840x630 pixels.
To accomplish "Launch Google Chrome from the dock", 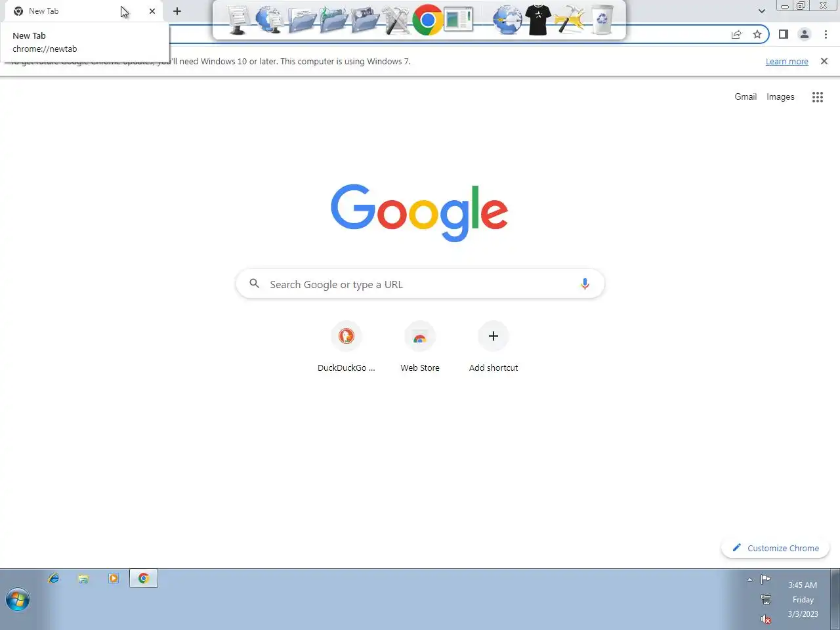I will pos(427,20).
